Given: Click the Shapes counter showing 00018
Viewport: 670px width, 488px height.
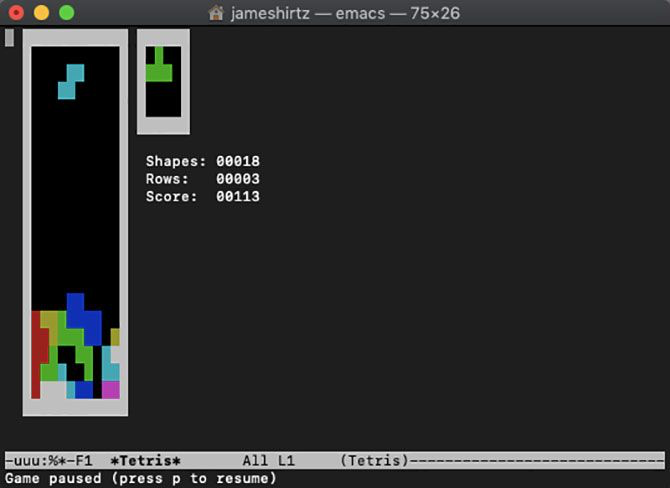Looking at the screenshot, I should click(x=202, y=161).
